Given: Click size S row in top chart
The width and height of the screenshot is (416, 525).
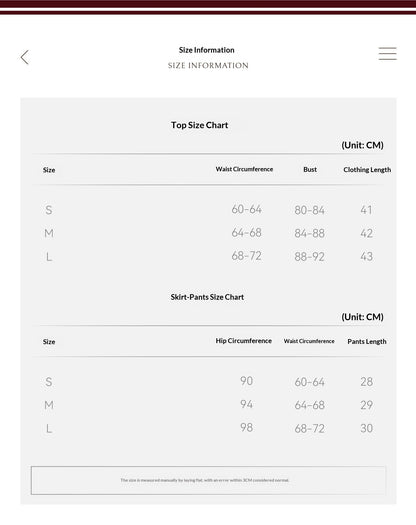Looking at the screenshot, I should point(208,210).
